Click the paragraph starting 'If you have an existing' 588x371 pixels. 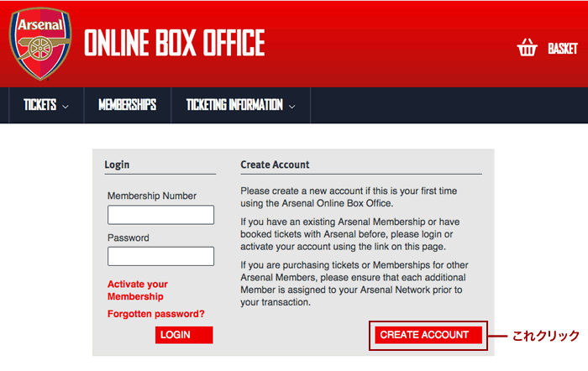click(x=350, y=234)
